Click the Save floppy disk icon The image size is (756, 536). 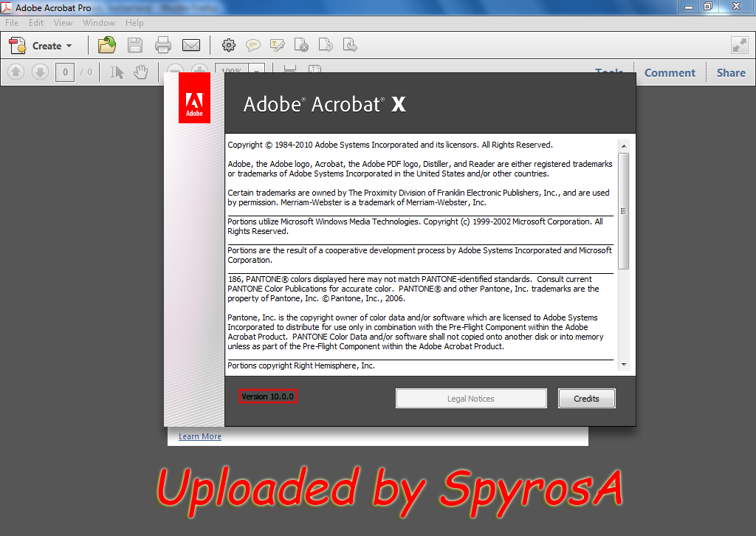(135, 45)
